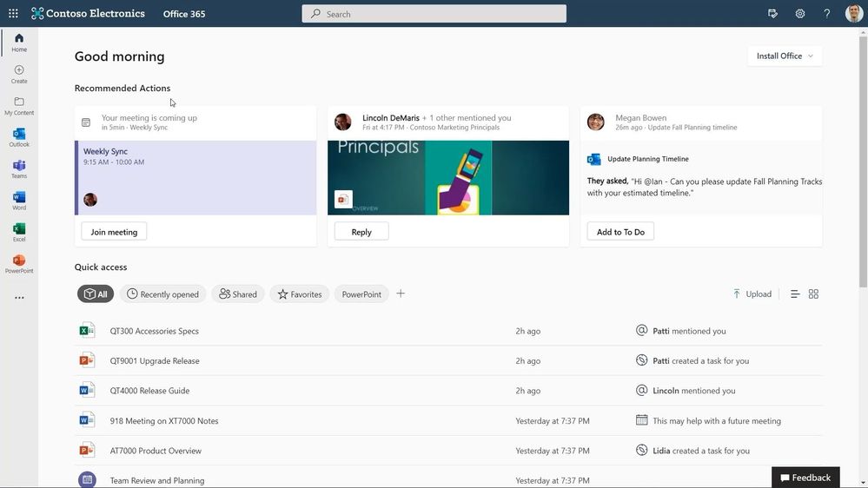Filter files by Favorites
Image resolution: width=868 pixels, height=488 pixels.
(300, 293)
